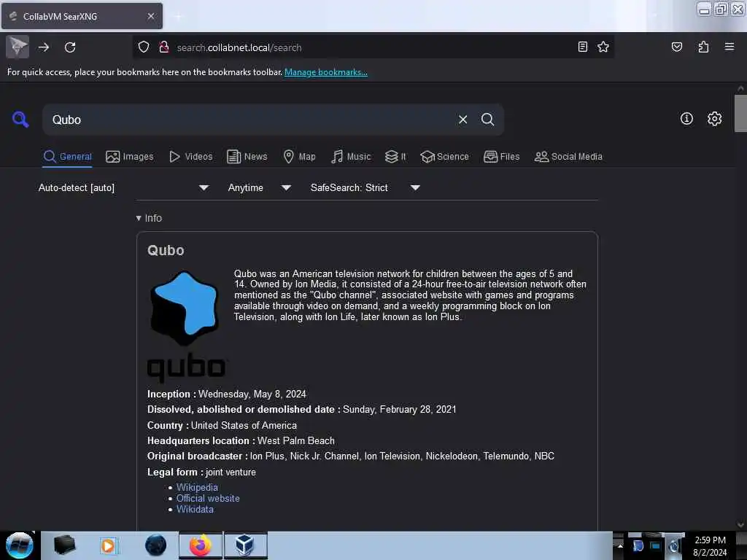The width and height of the screenshot is (747, 560).
Task: Click the network tray icon
Action: tap(656, 545)
